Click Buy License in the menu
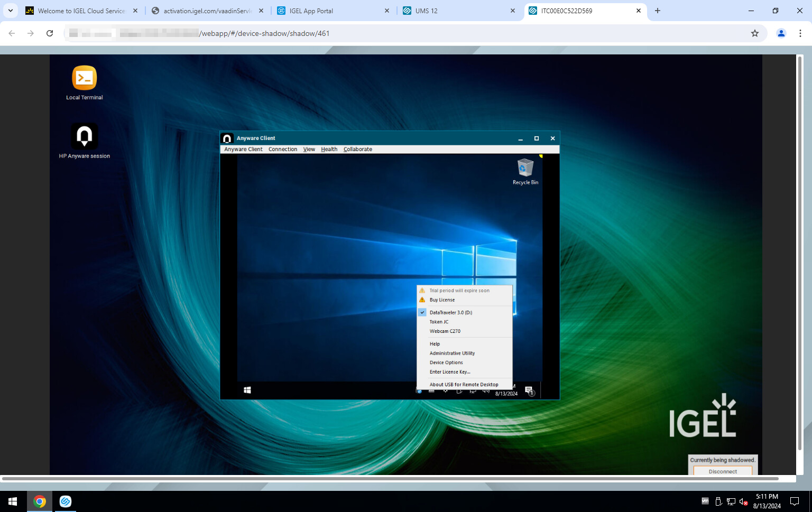 442,300
